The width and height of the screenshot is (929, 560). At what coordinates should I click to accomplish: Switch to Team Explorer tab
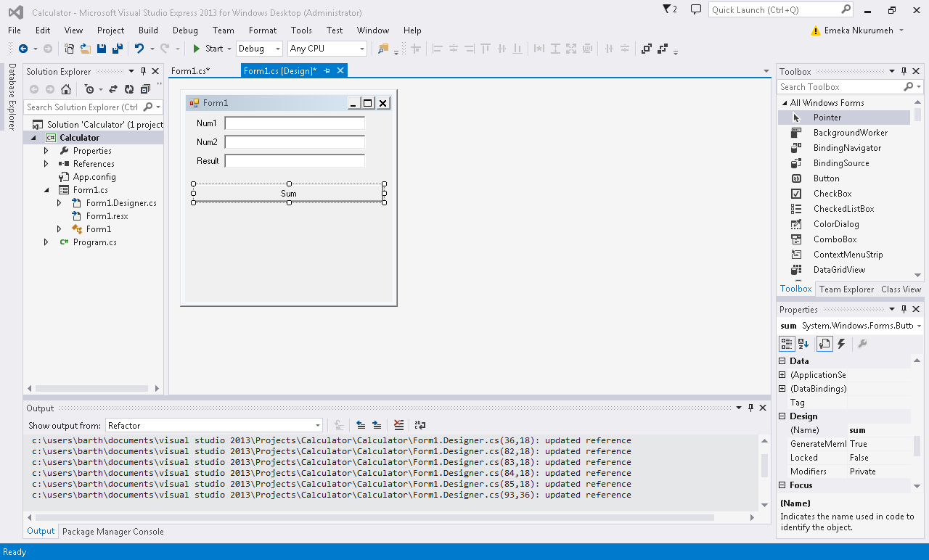click(846, 289)
